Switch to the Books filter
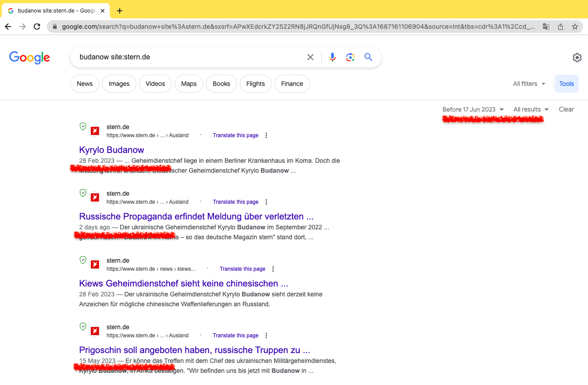The height and width of the screenshot is (385, 588). [221, 84]
